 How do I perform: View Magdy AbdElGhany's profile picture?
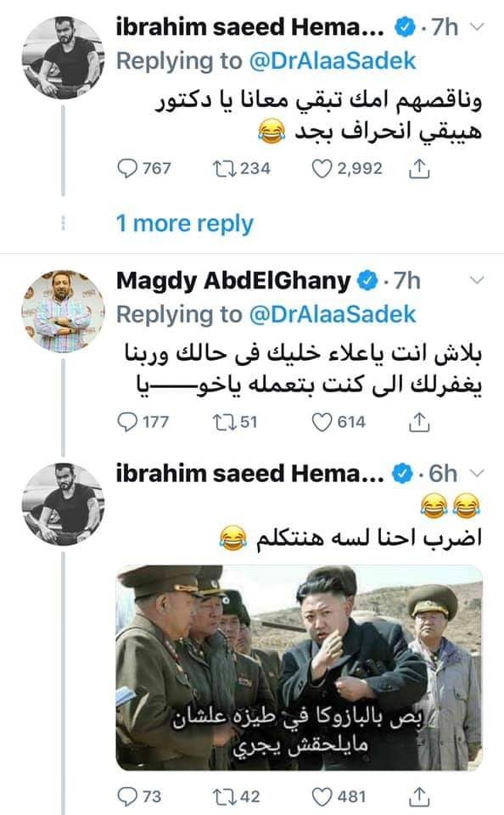63,312
